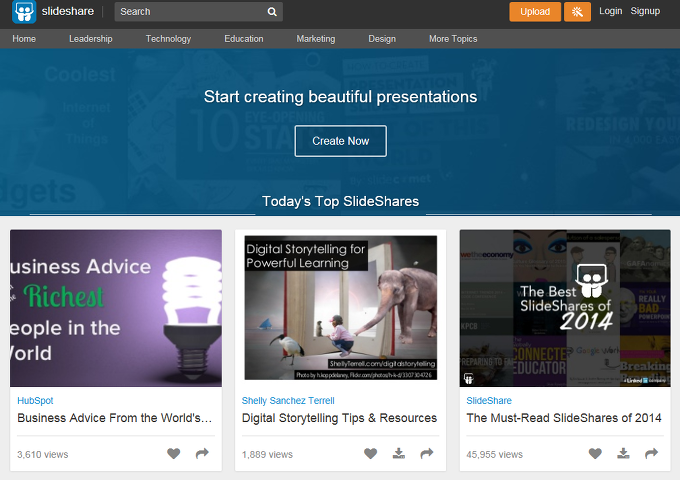Open the Digital Storytelling elephant thumbnail
This screenshot has height=480, width=680.
[x=340, y=308]
